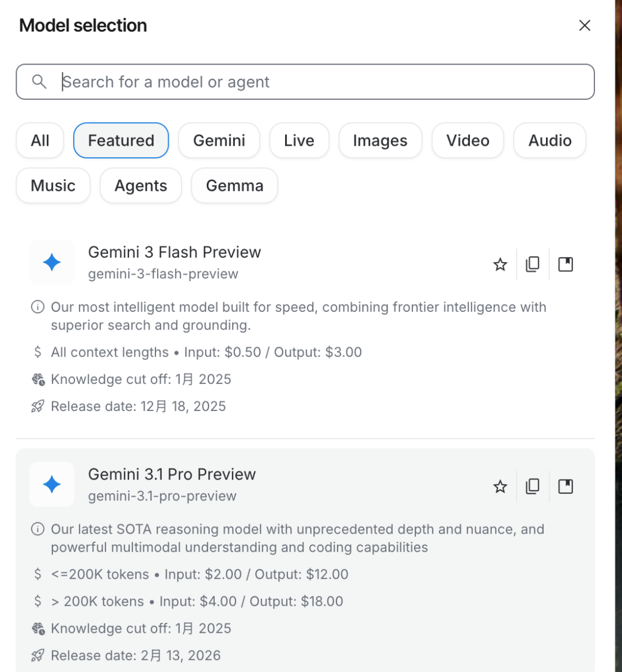This screenshot has width=622, height=672.
Task: Filter list to Agents
Action: pyautogui.click(x=141, y=186)
